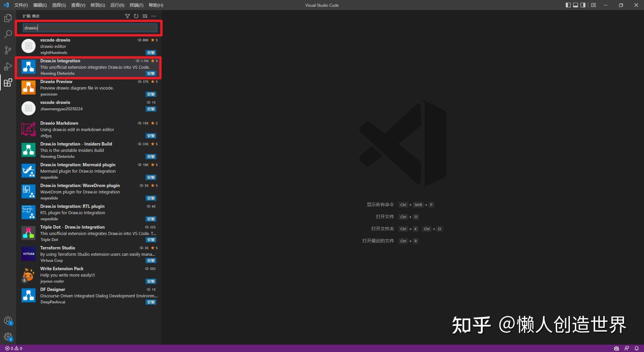This screenshot has width=644, height=352.
Task: Install the Drawio Preview extension
Action: point(151,94)
